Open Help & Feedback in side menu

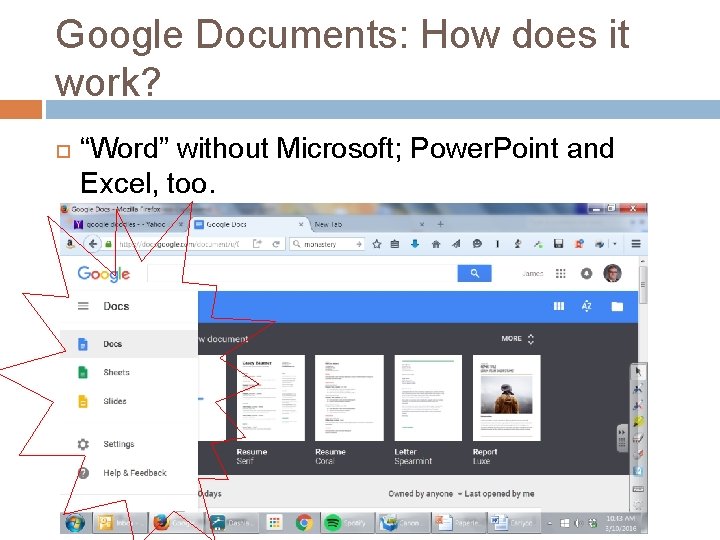click(x=129, y=472)
